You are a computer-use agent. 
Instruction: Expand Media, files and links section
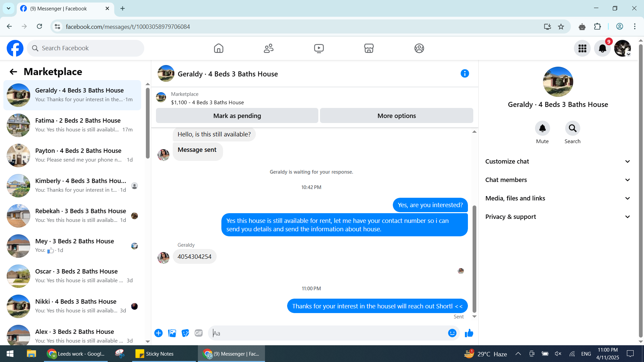click(558, 198)
